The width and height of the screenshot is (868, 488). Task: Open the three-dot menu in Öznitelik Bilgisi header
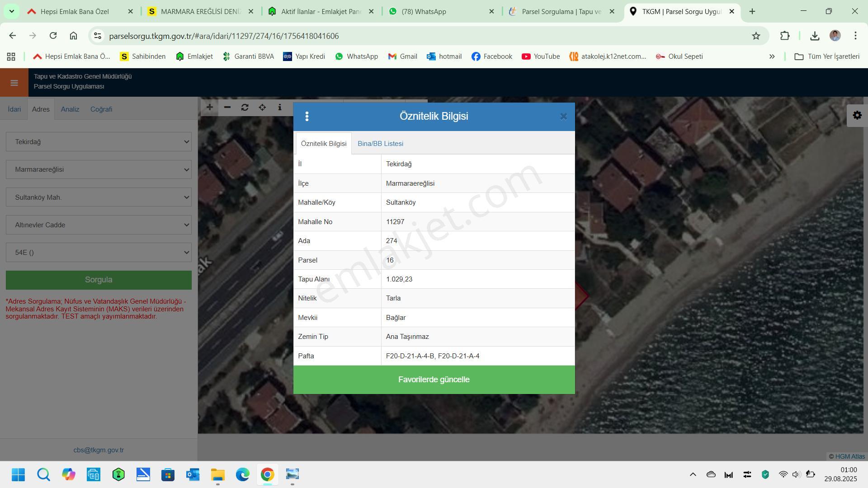(307, 117)
